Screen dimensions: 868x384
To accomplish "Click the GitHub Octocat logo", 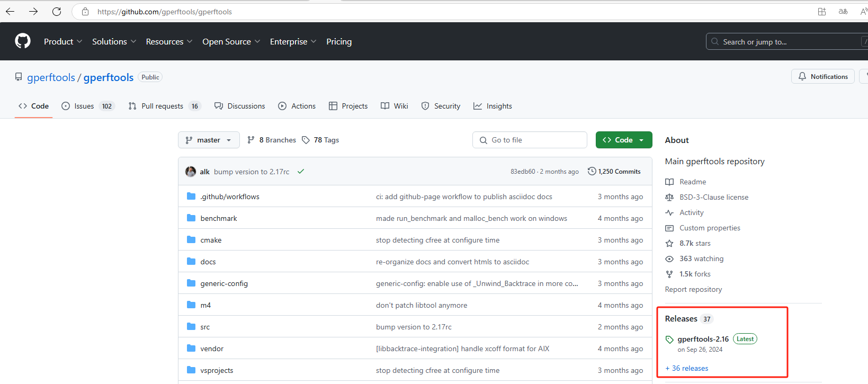I will click(x=23, y=41).
